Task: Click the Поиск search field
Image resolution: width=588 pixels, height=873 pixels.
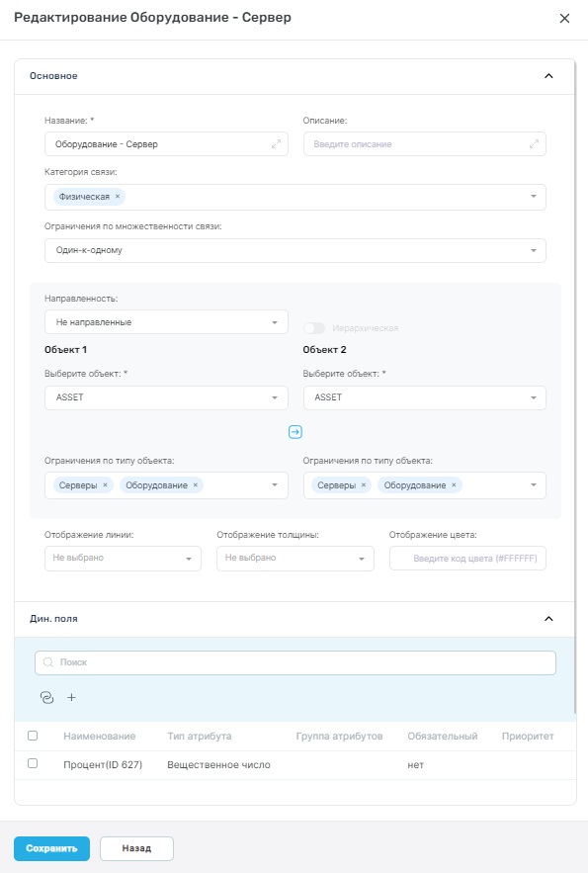Action: point(295,662)
